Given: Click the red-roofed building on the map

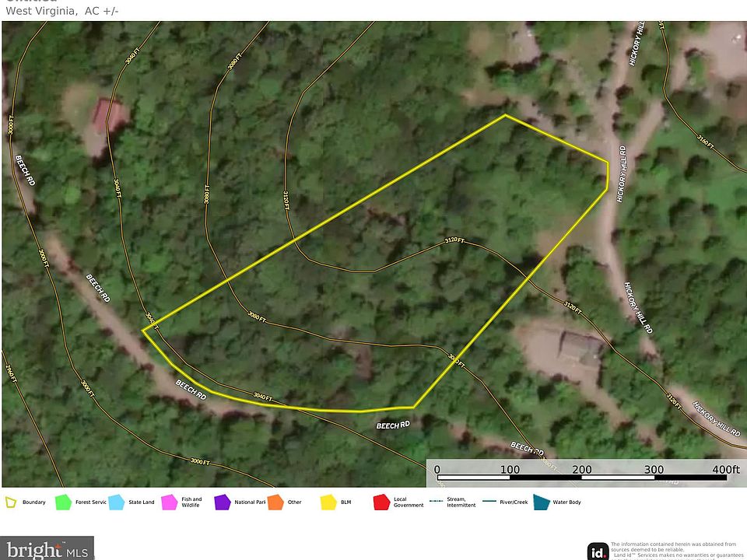Looking at the screenshot, I should point(110,116).
